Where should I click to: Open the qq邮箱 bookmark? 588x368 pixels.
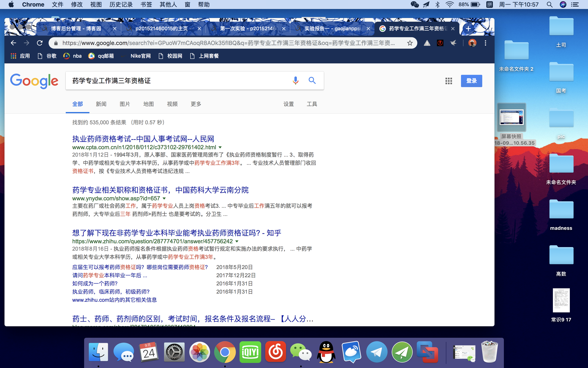coord(101,56)
